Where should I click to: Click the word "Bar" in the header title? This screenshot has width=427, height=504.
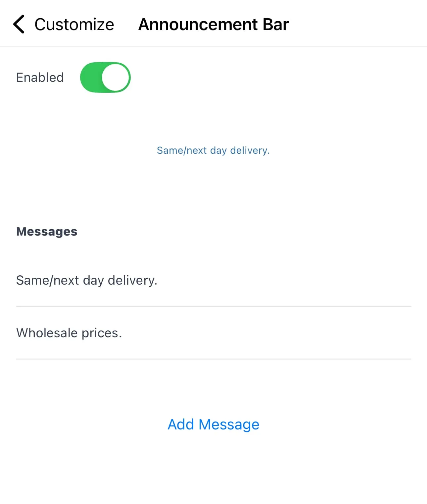point(276,25)
